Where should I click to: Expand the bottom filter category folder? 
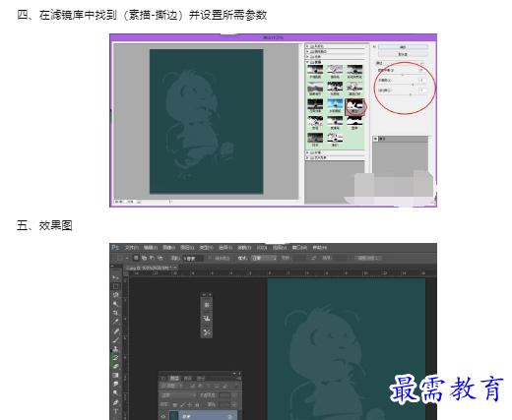(x=307, y=158)
